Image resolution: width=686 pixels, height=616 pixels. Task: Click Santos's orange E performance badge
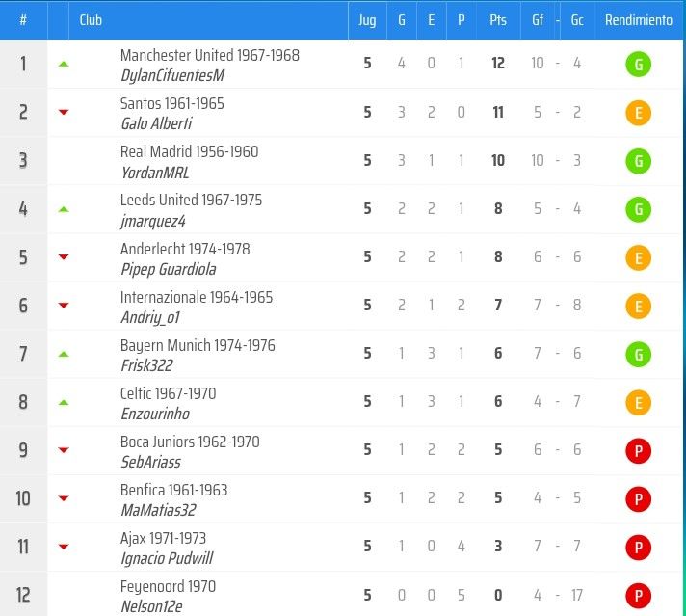(639, 113)
